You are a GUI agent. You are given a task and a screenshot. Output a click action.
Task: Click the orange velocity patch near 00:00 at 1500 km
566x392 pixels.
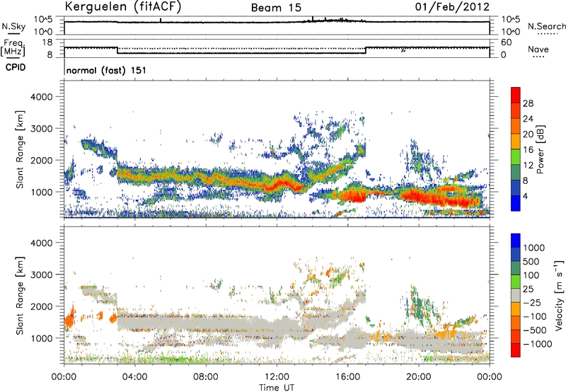69,319
